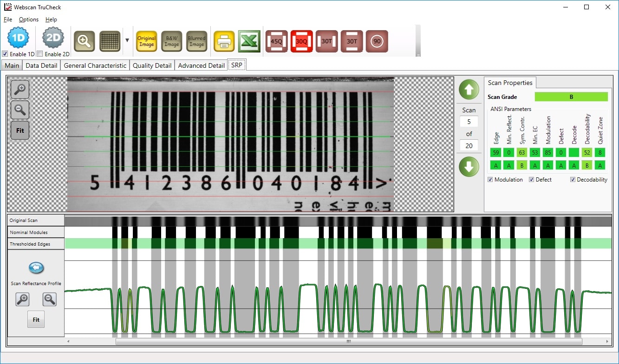The image size is (619, 364).
Task: Switch to Blurred Image view
Action: click(x=196, y=41)
